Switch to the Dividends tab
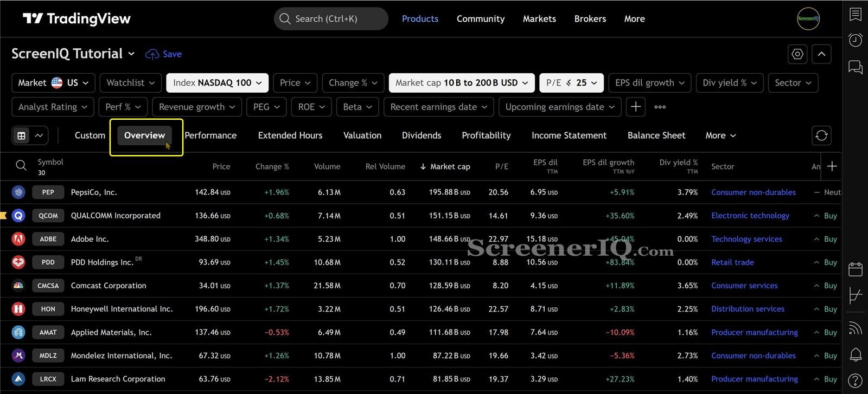 pyautogui.click(x=422, y=135)
